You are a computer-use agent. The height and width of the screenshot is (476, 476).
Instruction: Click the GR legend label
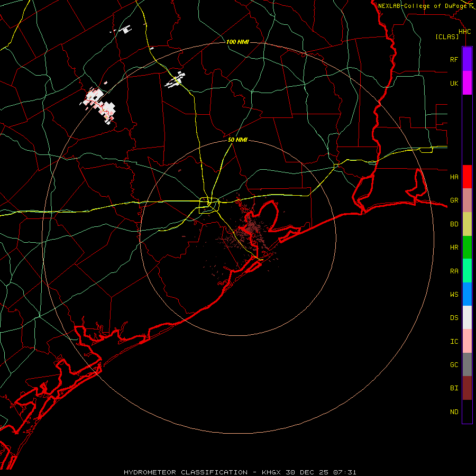point(454,200)
